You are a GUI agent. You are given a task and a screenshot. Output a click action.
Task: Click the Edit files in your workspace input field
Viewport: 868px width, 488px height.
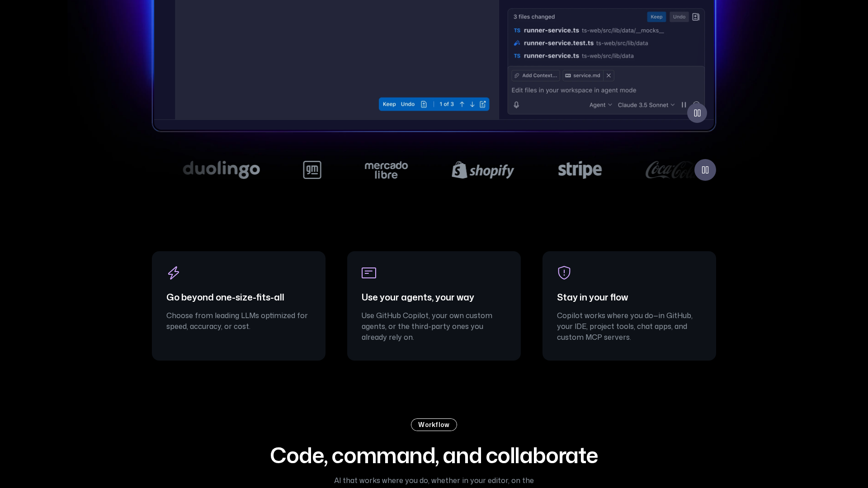coord(574,90)
